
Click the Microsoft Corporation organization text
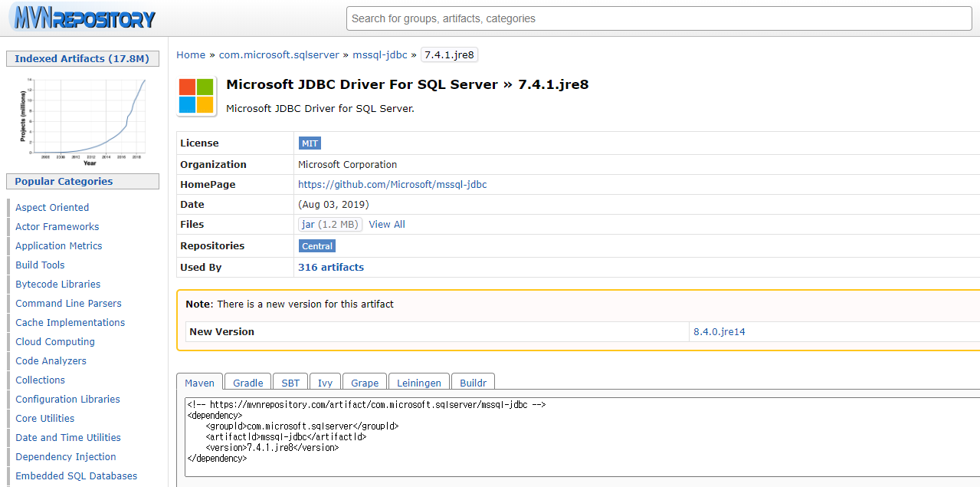coord(348,165)
